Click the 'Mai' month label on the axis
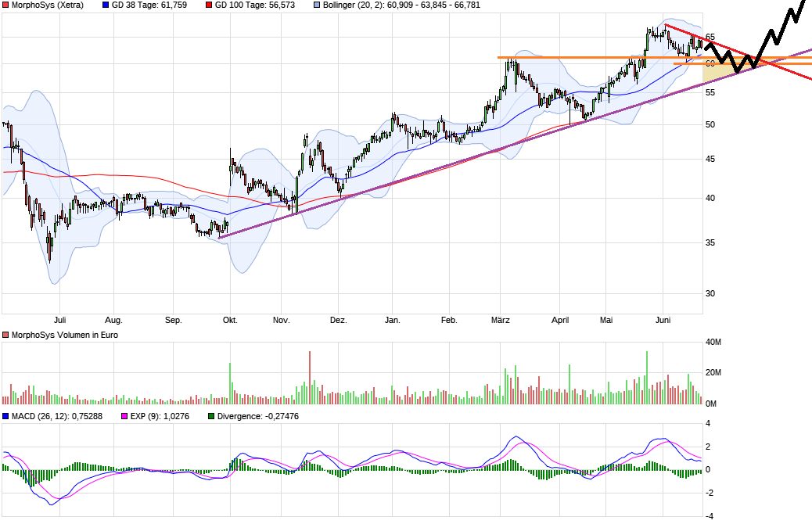Viewport: 812px width, 524px height. (x=606, y=320)
